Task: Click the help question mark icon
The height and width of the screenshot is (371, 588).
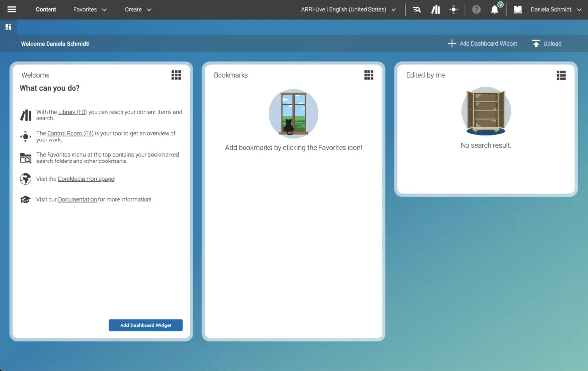Action: click(476, 9)
